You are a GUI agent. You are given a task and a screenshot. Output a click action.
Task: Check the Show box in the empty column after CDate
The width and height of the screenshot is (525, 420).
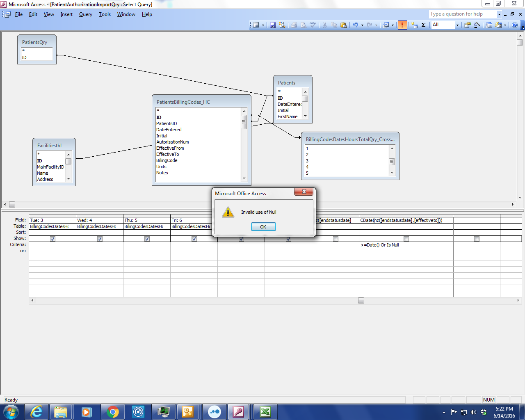click(477, 239)
